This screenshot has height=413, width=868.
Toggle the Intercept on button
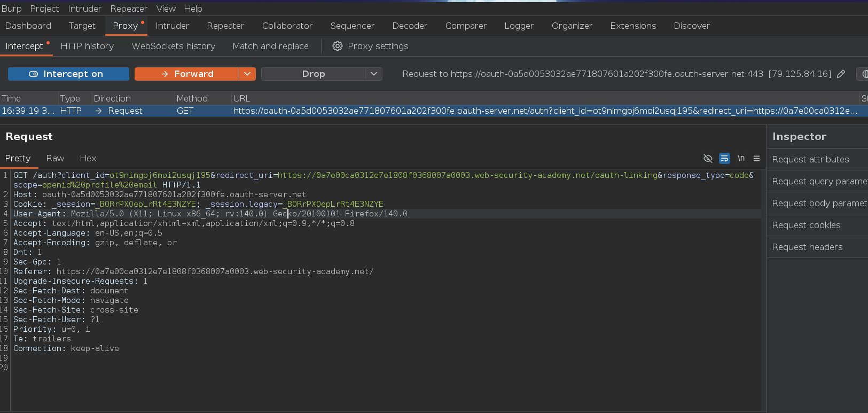coord(68,74)
